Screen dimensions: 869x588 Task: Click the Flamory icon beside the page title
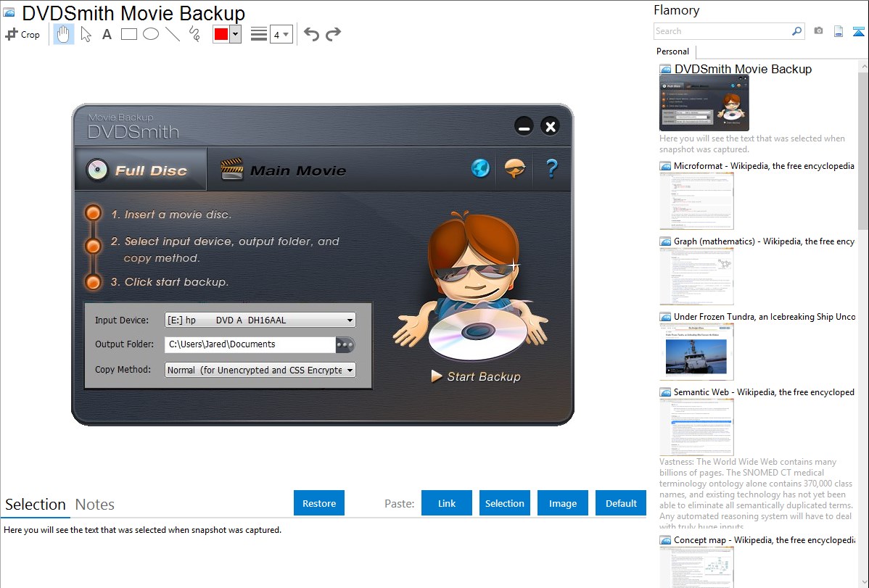tap(9, 12)
